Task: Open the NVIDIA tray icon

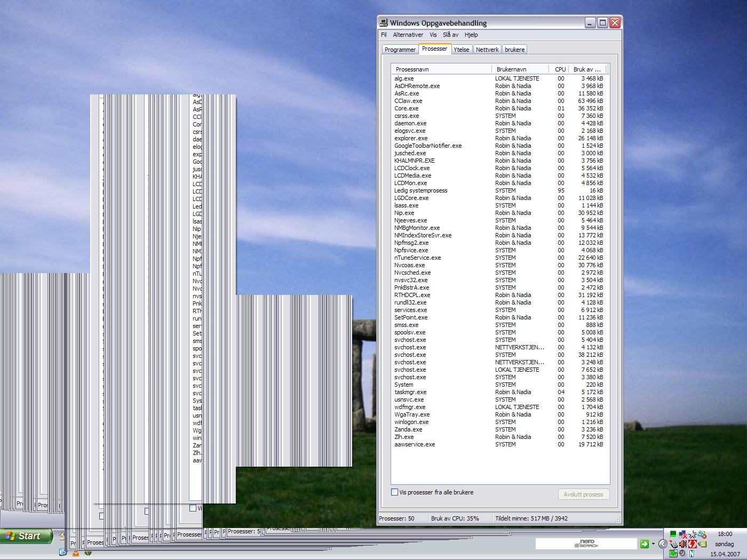Action: 702,544
